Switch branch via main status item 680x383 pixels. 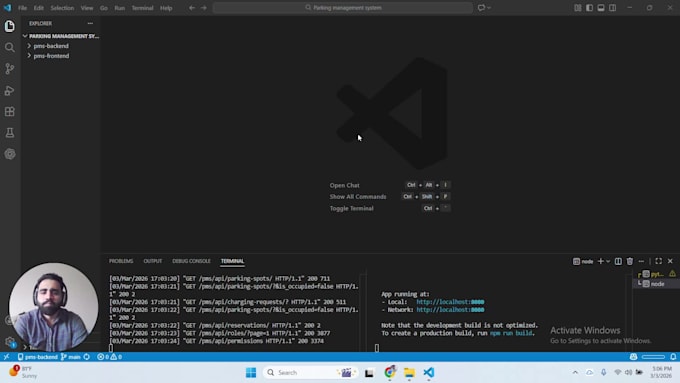coord(71,357)
